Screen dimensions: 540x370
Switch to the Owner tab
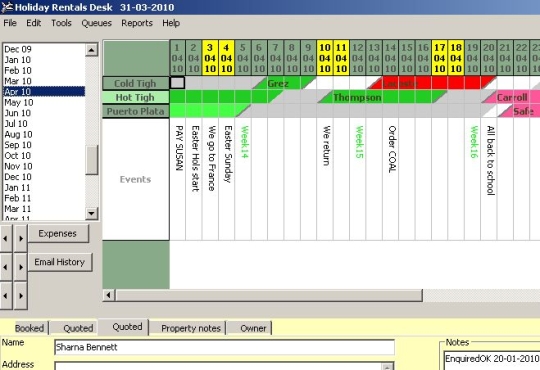(253, 328)
